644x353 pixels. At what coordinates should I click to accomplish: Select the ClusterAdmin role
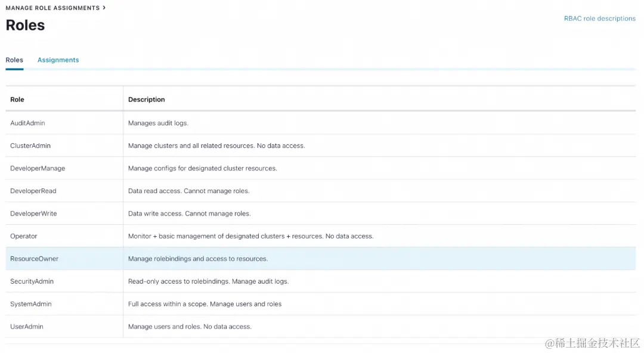click(30, 145)
